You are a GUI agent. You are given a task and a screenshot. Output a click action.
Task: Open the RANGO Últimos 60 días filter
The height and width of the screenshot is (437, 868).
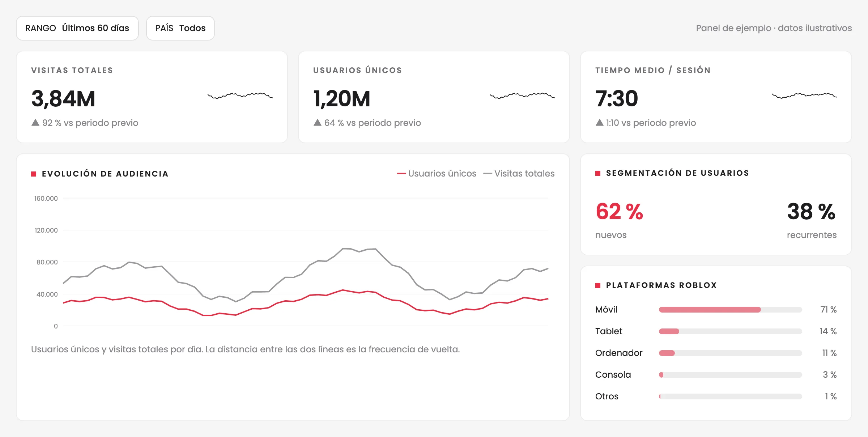77,28
